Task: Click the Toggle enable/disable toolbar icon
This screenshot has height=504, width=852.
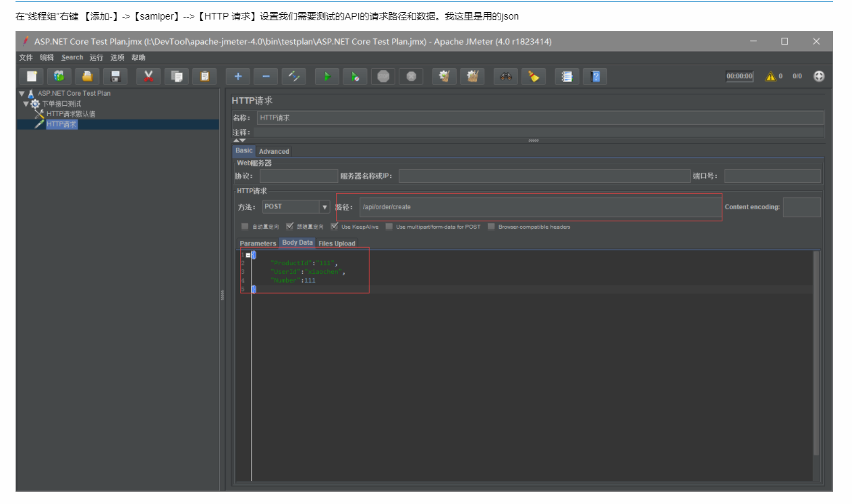Action: pos(294,76)
